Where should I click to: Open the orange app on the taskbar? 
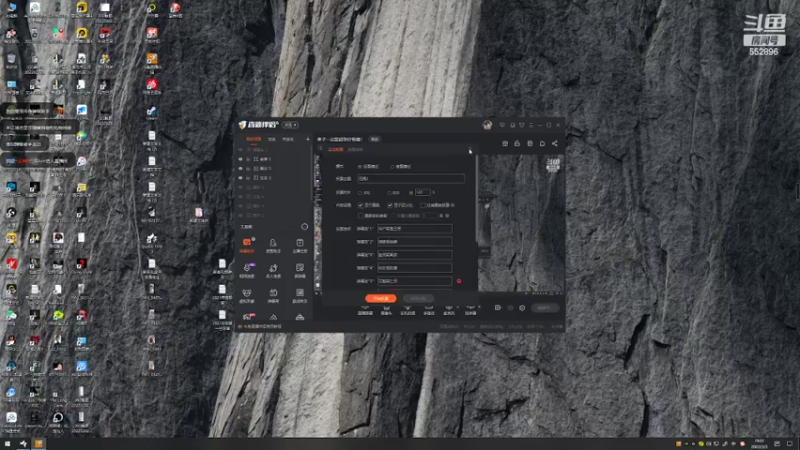[x=38, y=443]
